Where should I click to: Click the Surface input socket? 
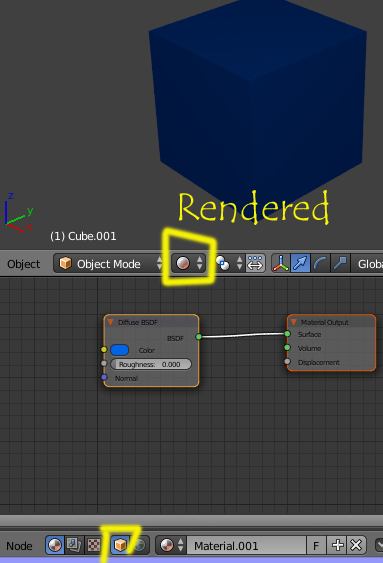tap(287, 334)
